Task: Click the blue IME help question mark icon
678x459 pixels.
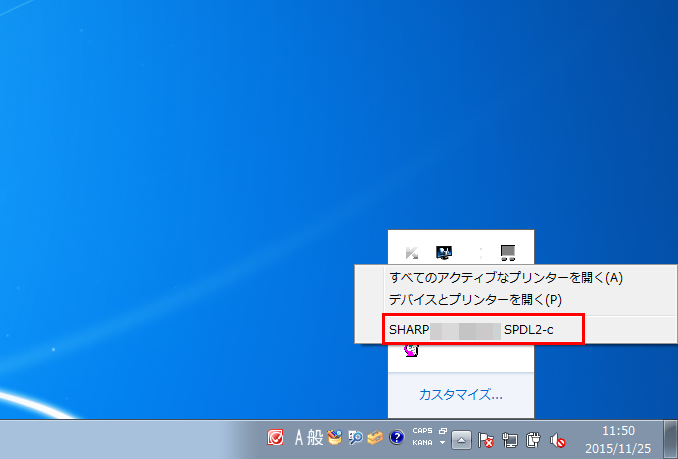Action: click(x=396, y=438)
